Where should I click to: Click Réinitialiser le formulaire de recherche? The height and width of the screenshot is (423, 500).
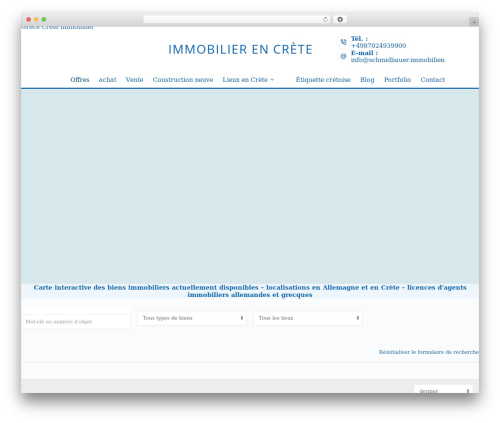(x=429, y=352)
